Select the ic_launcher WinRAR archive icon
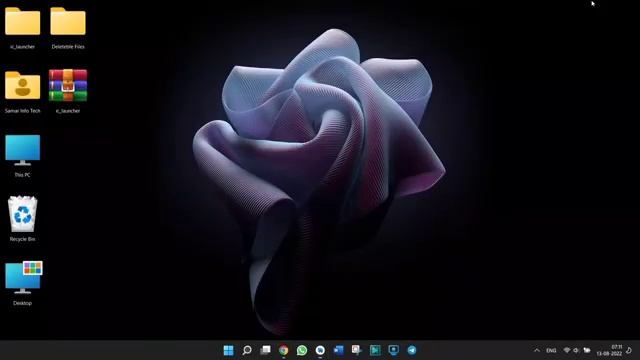This screenshot has width=640, height=360. pos(68,85)
